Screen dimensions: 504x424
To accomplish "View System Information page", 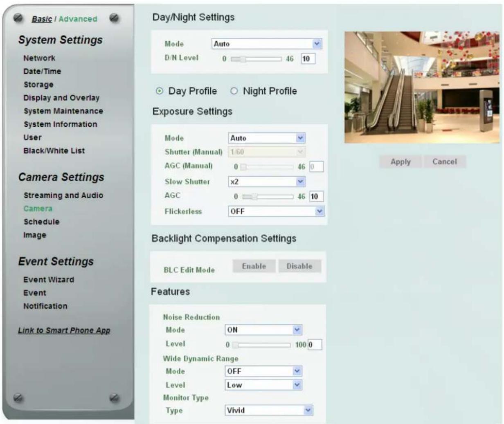I will pyautogui.click(x=60, y=124).
